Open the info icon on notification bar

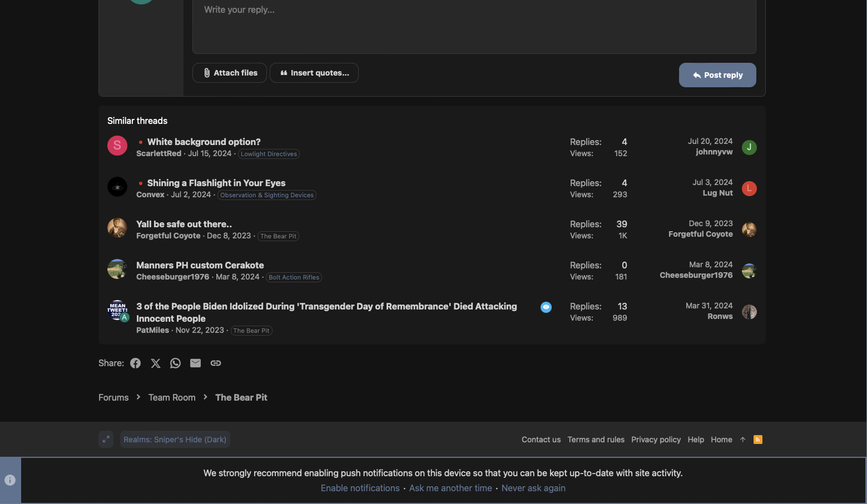pyautogui.click(x=10, y=480)
